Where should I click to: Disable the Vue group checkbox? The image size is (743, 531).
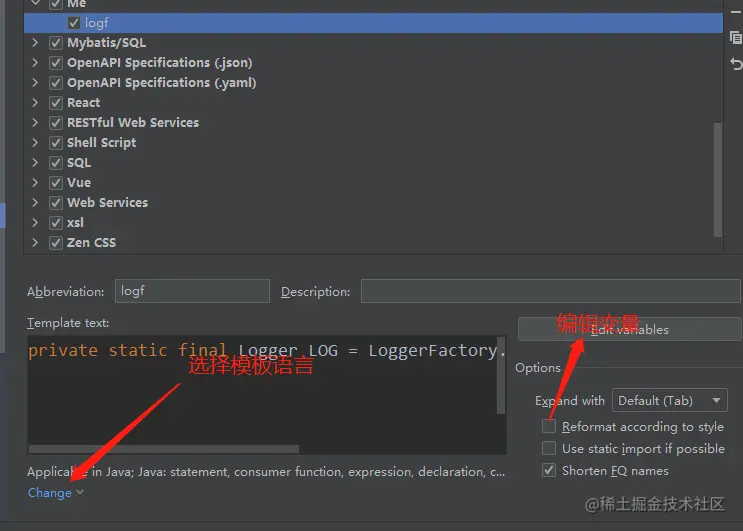(x=55, y=182)
